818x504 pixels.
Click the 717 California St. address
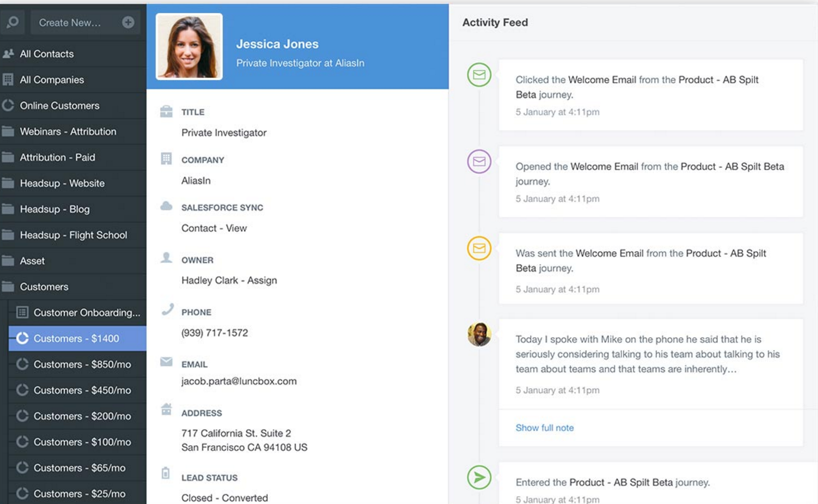point(244,440)
